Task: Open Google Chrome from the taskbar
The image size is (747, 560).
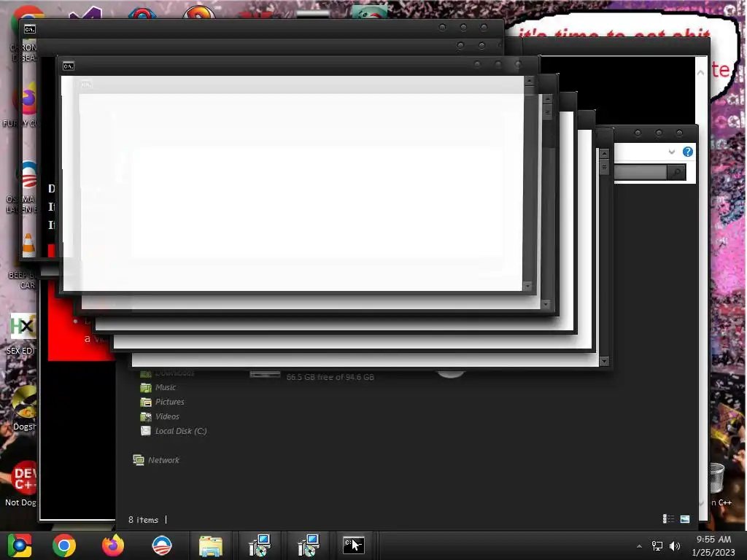Action: click(x=64, y=545)
